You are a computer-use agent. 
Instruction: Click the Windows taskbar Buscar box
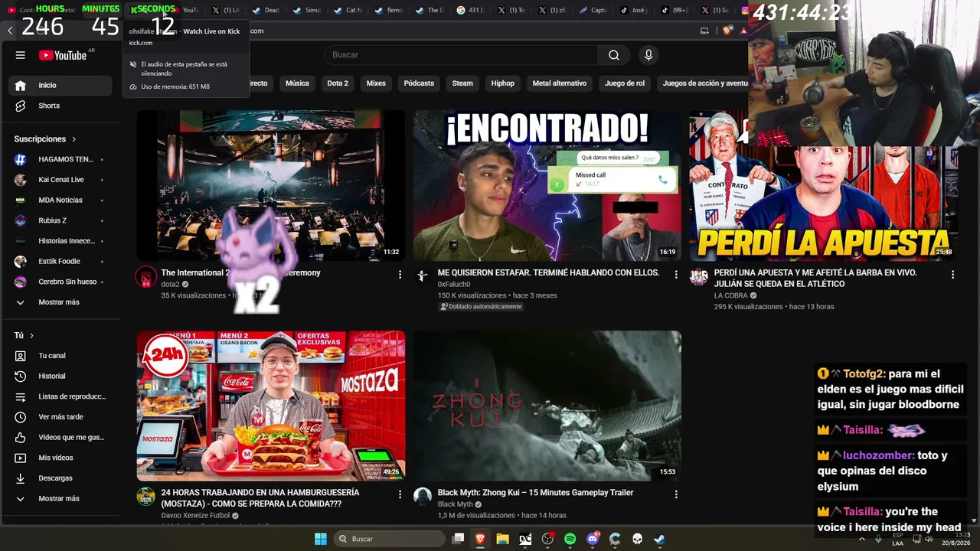388,539
